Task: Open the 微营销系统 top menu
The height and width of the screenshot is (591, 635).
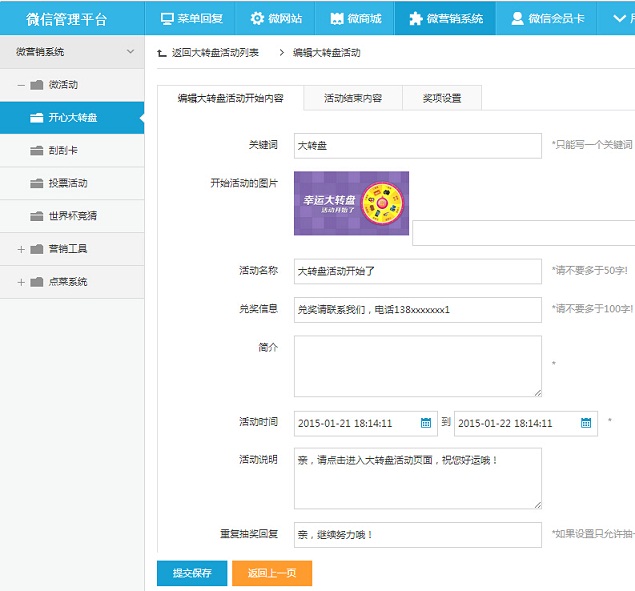Action: click(445, 18)
